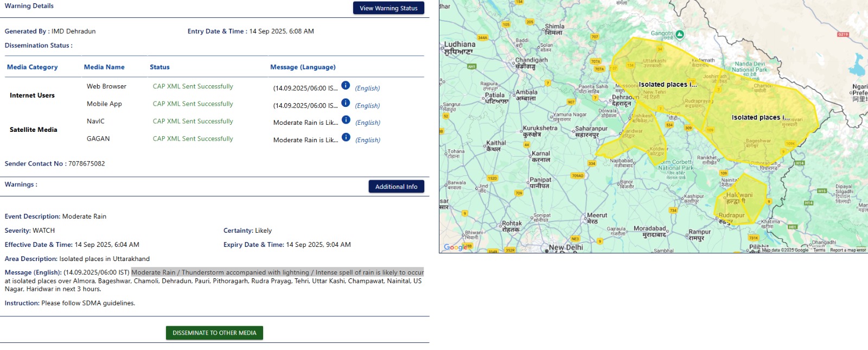
Task: Click info icon in NavIC row
Action: (346, 120)
